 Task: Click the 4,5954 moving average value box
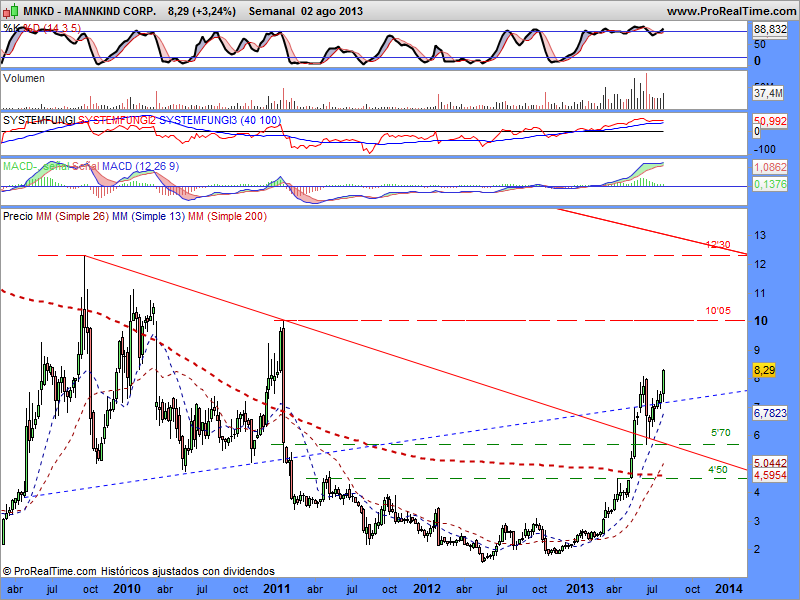coord(770,475)
